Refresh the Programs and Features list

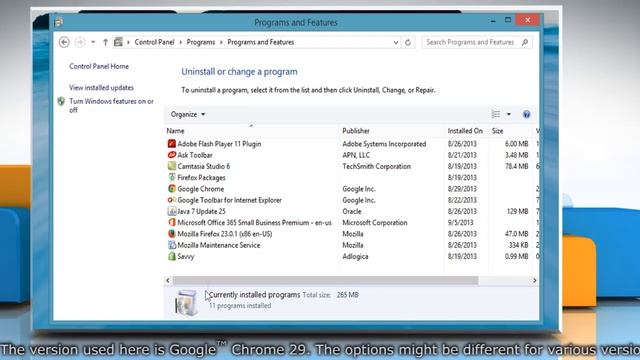tap(408, 42)
